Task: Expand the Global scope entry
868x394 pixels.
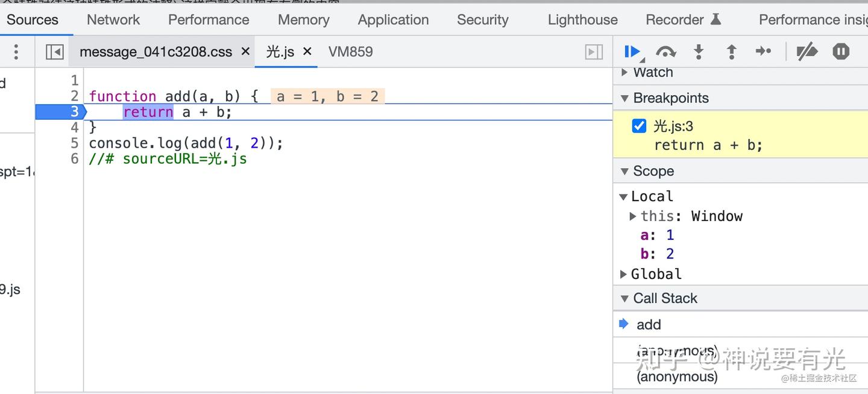Action: pos(623,274)
